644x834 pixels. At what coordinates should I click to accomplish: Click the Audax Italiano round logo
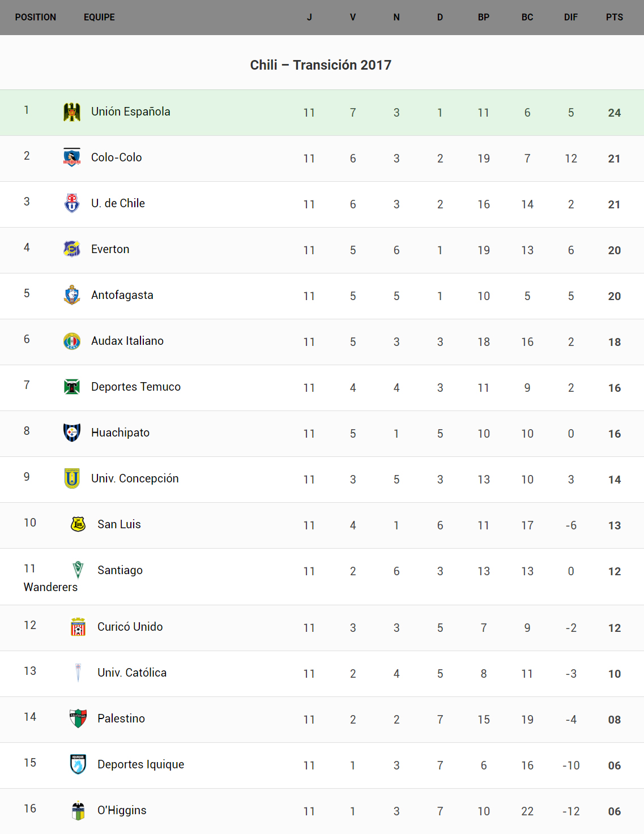[72, 341]
